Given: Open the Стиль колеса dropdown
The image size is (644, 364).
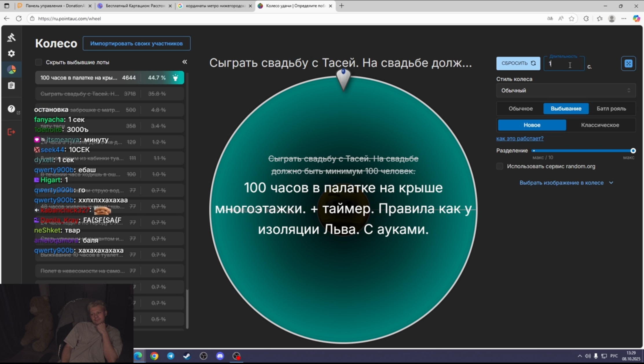Looking at the screenshot, I should pyautogui.click(x=566, y=91).
